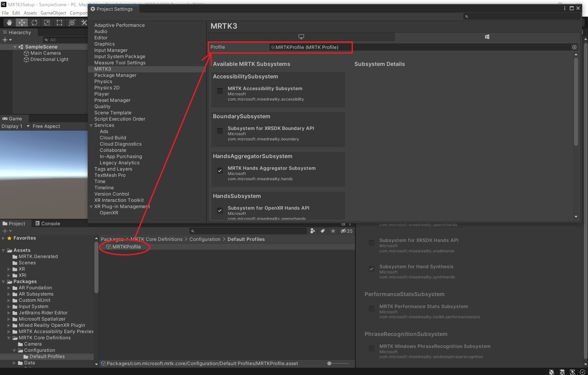The height and width of the screenshot is (375, 588).
Task: Click the Main Camera object icon in Hierarchy
Action: coord(26,53)
